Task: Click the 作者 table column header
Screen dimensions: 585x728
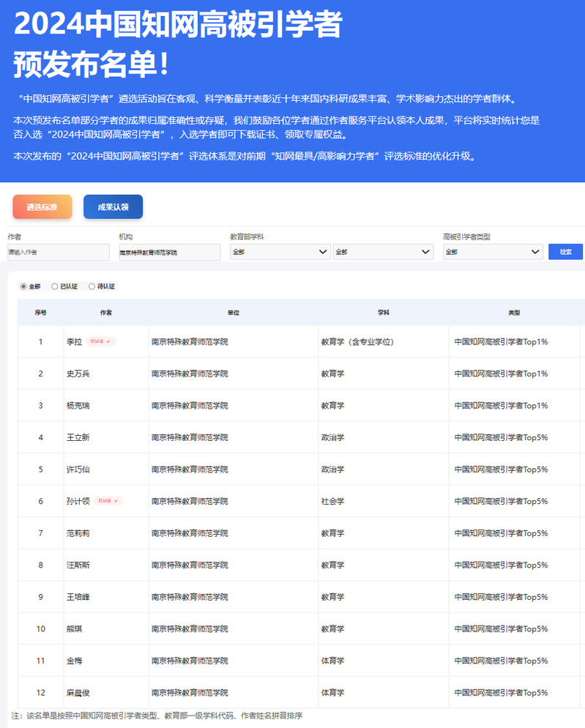Action: pyautogui.click(x=106, y=313)
